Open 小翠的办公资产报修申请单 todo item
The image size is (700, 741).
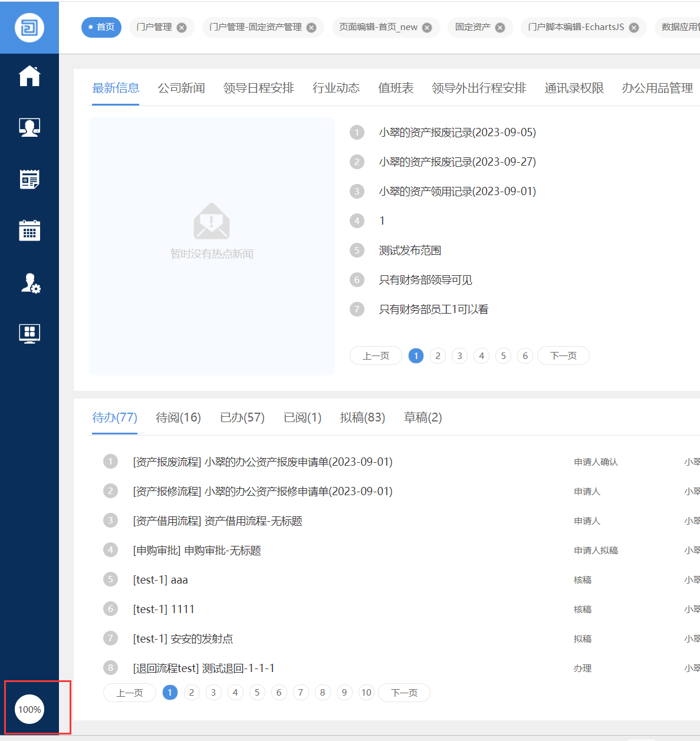point(262,491)
